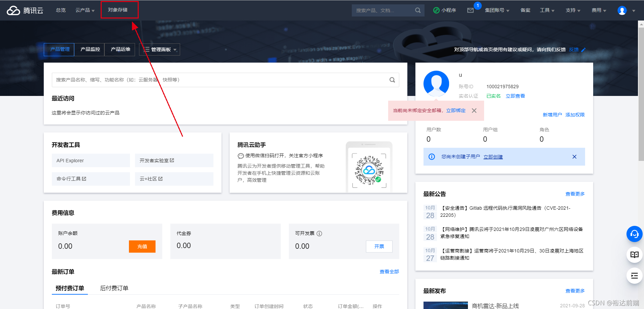
Task: Click the info icon next to 可开发票
Action: click(x=319, y=234)
